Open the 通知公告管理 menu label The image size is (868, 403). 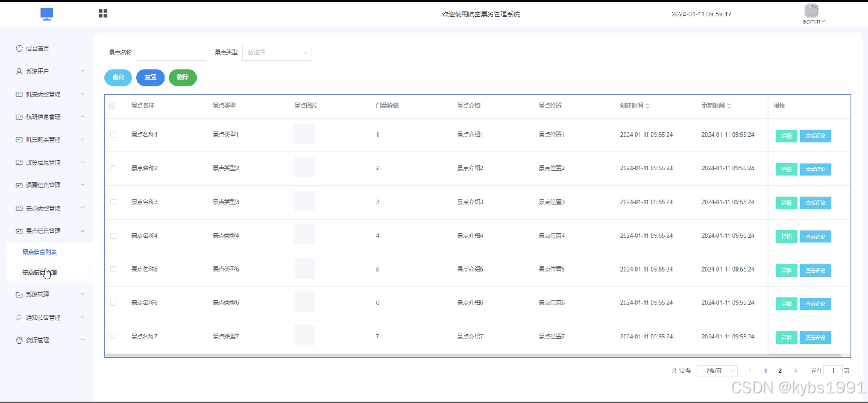(x=43, y=317)
